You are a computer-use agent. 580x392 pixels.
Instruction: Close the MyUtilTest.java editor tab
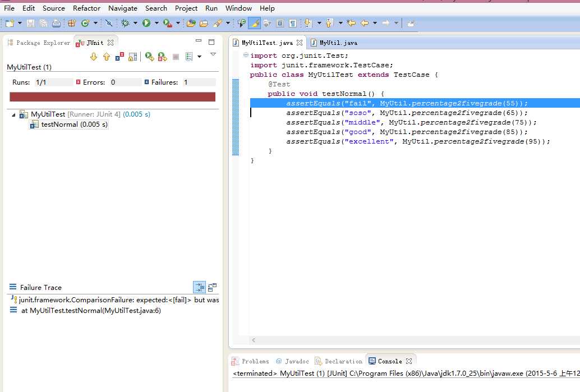pos(300,43)
